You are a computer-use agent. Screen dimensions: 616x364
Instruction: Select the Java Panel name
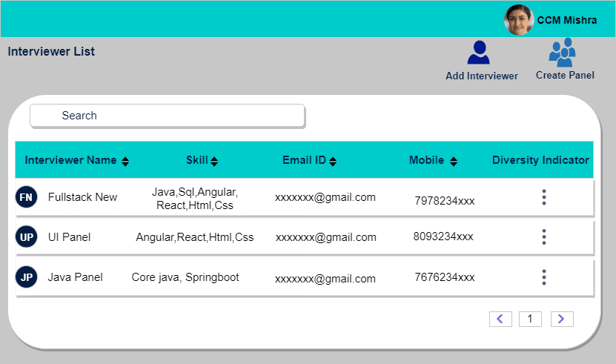coord(75,277)
